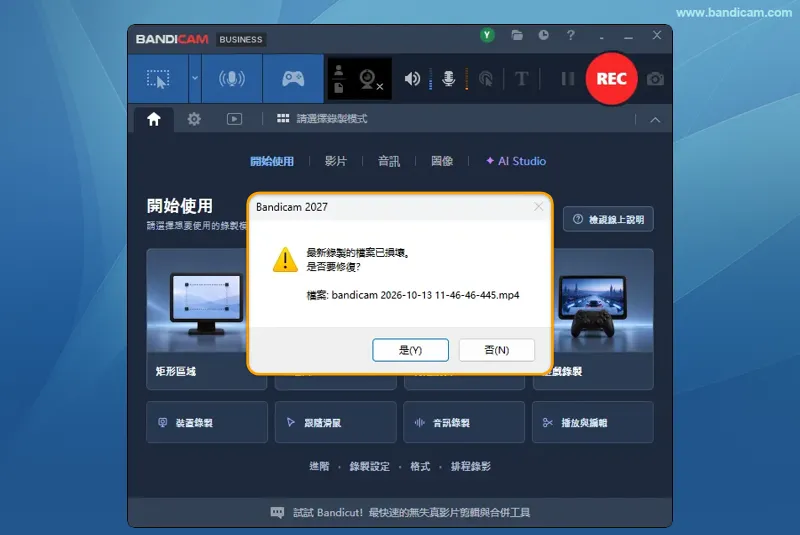Go to the Home tab icon
The image size is (800, 535).
[x=154, y=119]
